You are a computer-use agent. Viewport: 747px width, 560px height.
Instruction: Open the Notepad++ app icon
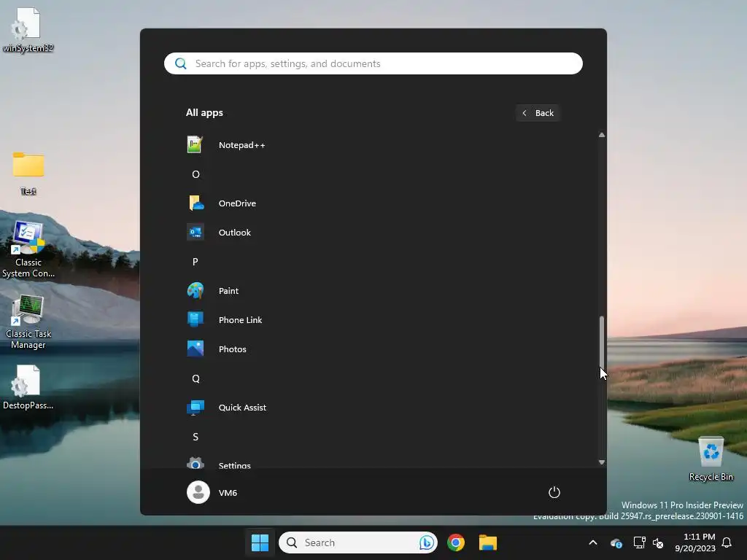click(196, 145)
